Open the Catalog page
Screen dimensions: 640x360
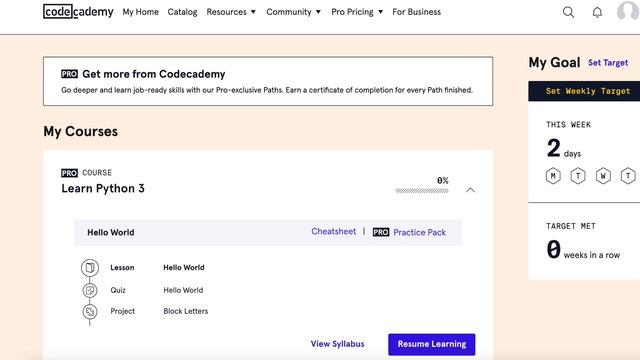click(182, 12)
